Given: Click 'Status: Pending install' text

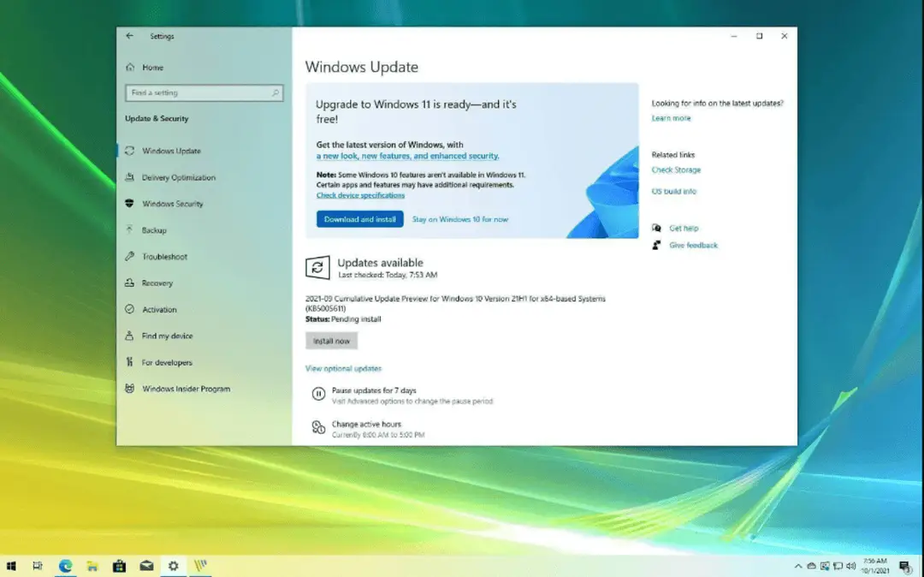Looking at the screenshot, I should tap(343, 318).
